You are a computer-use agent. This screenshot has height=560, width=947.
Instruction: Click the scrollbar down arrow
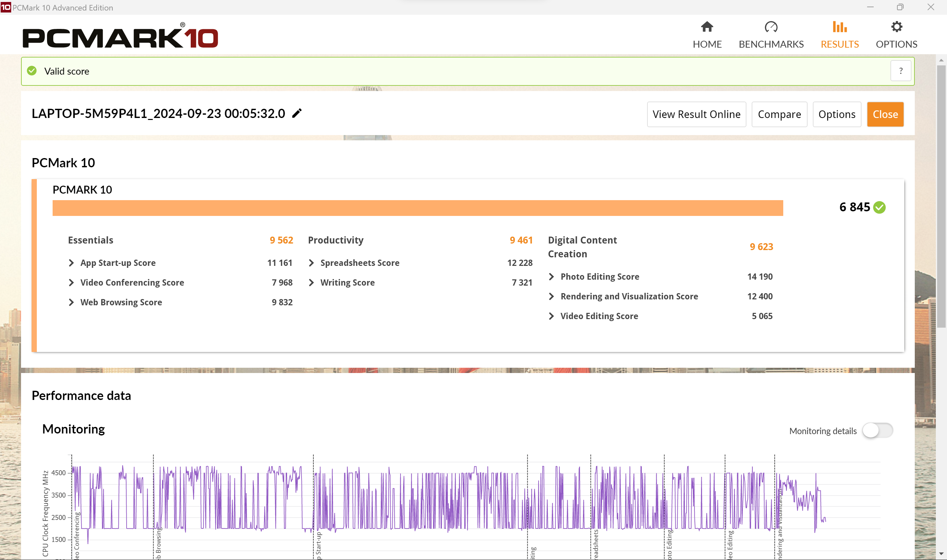(x=941, y=554)
